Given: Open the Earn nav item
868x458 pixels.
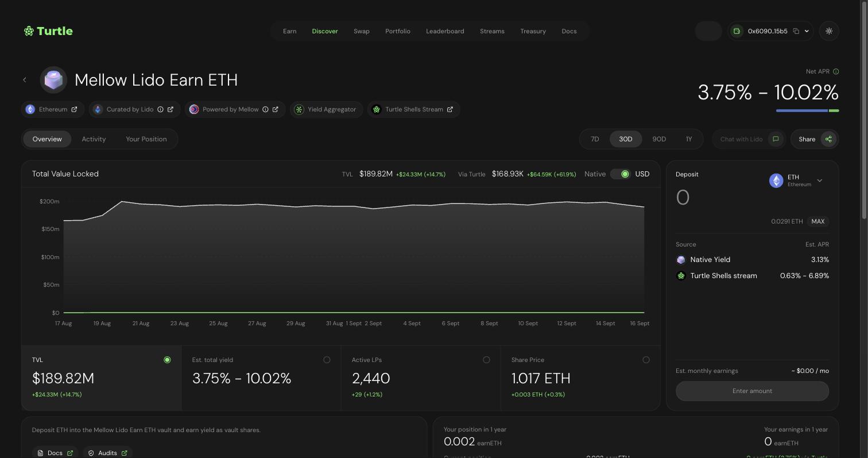Looking at the screenshot, I should pyautogui.click(x=290, y=31).
